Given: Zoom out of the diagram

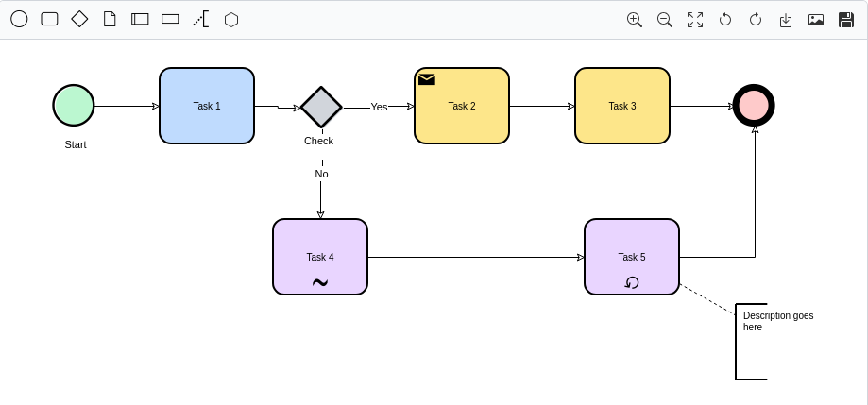Looking at the screenshot, I should point(665,20).
